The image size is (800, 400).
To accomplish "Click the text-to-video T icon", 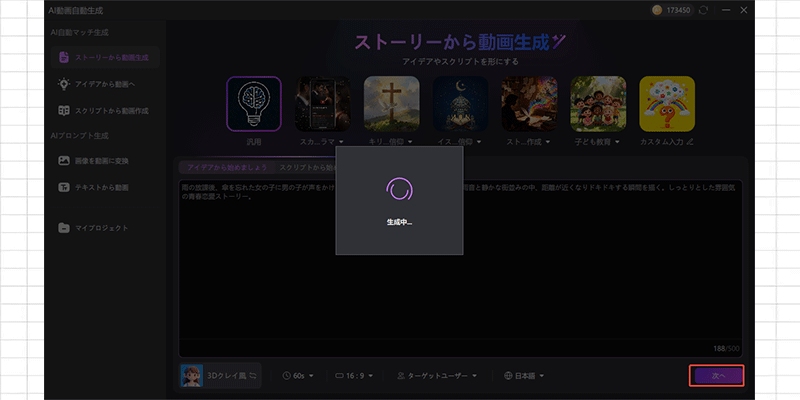I will pos(64,187).
